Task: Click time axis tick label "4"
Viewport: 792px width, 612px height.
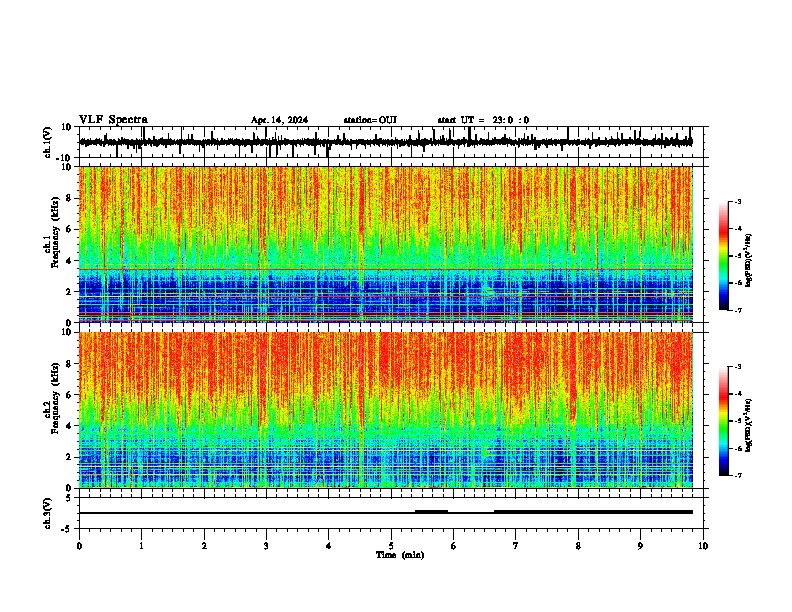Action: [329, 546]
